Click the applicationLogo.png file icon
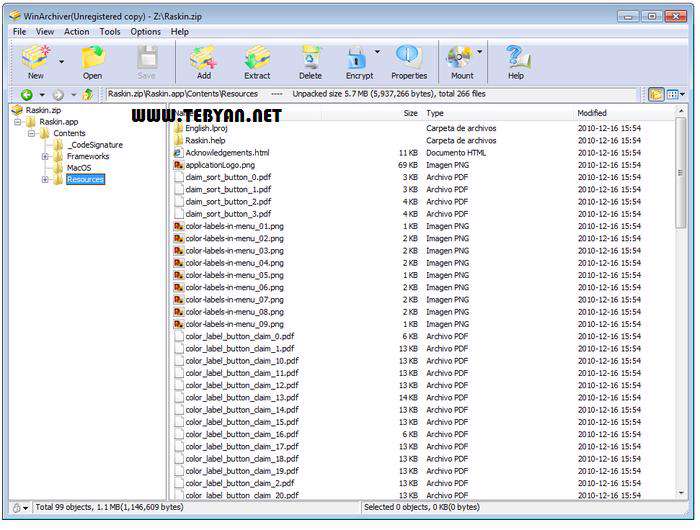Screen dimensions: 700x530 pyautogui.click(x=179, y=165)
